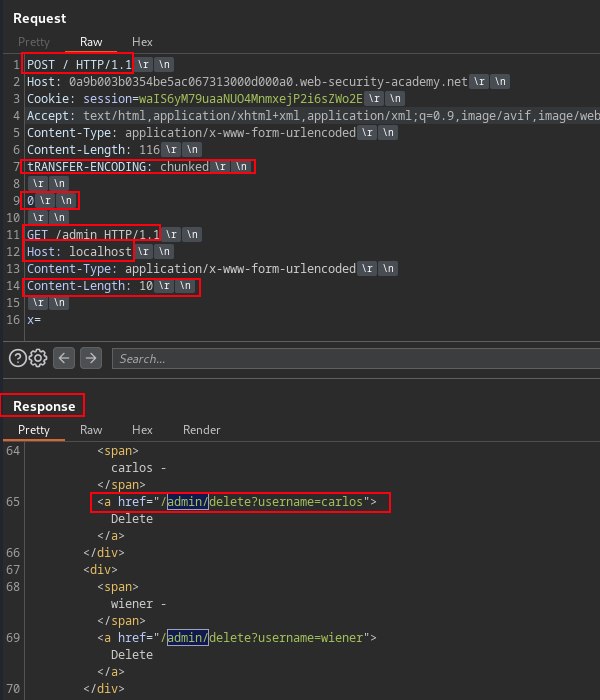Click the Response panel heading
Screen dimensions: 600x700
pyautogui.click(x=44, y=406)
